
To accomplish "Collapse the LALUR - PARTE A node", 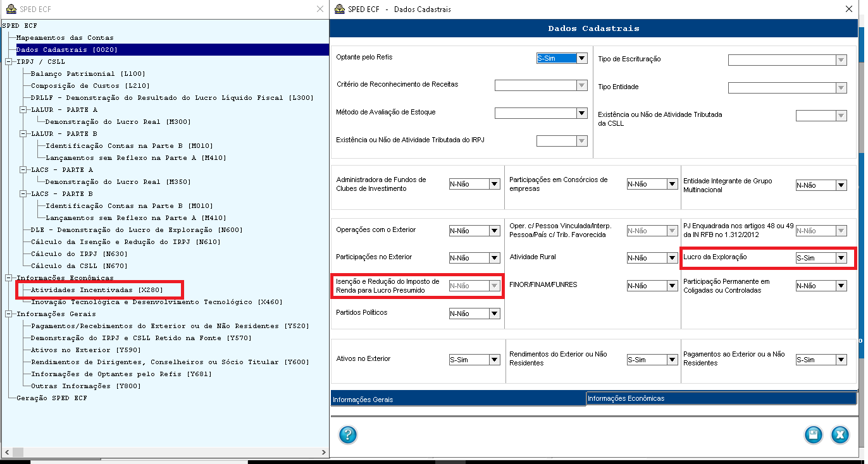I will click(23, 110).
